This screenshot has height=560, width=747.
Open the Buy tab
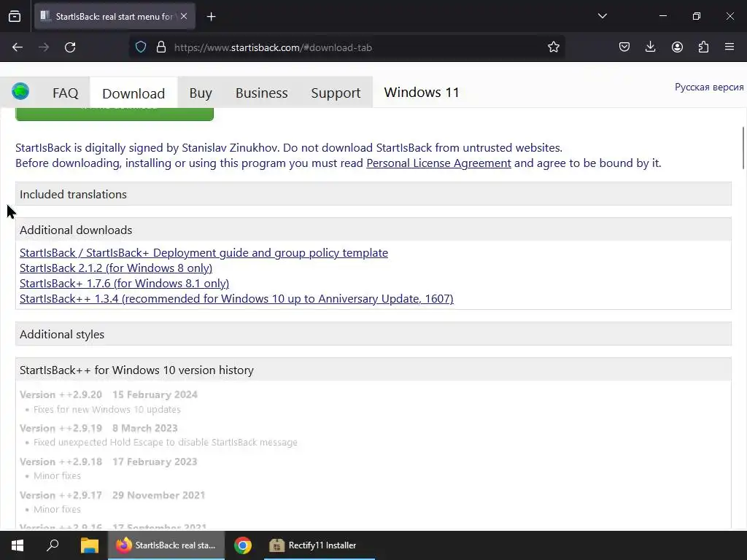[201, 93]
